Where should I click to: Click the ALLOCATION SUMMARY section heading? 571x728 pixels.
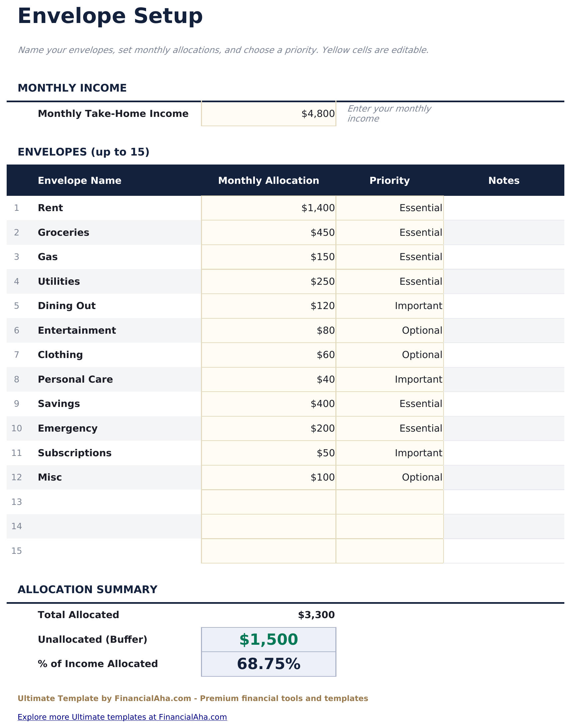pos(88,590)
